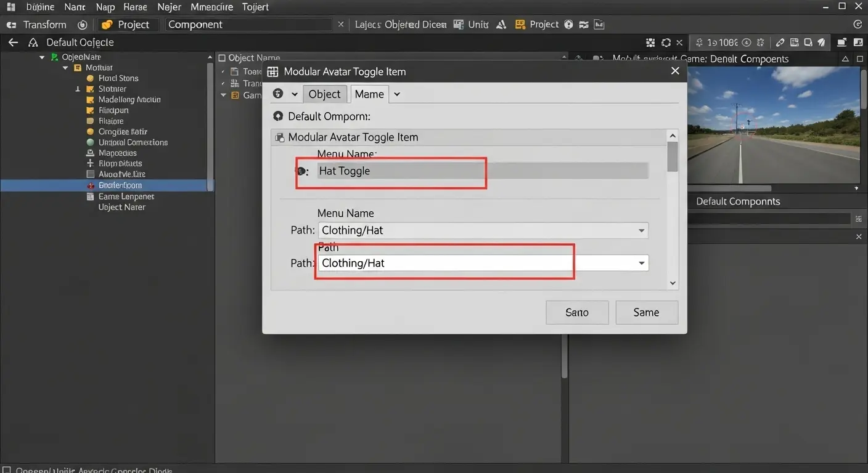Viewport: 868px width, 473px height.
Task: Click the checkbox next to Object Name header
Action: pyautogui.click(x=222, y=57)
